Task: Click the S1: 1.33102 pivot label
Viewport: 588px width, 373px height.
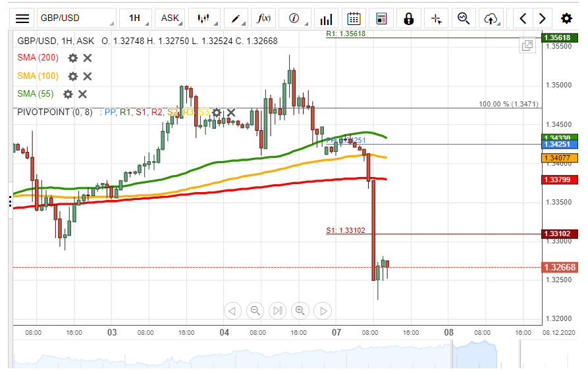Action: pos(346,230)
